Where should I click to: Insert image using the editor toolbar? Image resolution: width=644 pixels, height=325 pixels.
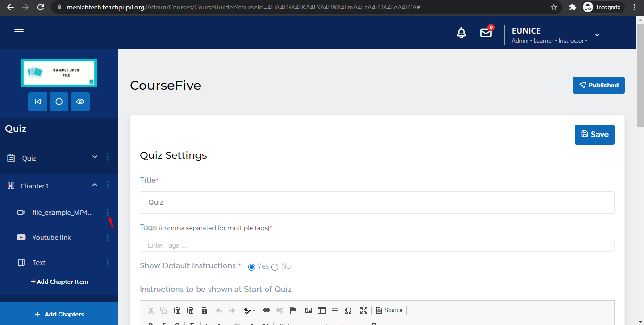309,310
